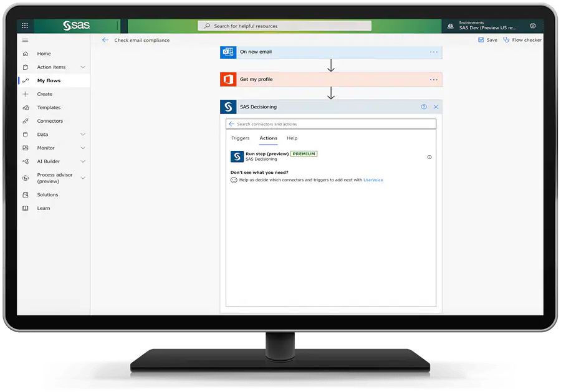Click the AI Builder icon
Image resolution: width=561 pixels, height=392 pixels.
[x=26, y=161]
